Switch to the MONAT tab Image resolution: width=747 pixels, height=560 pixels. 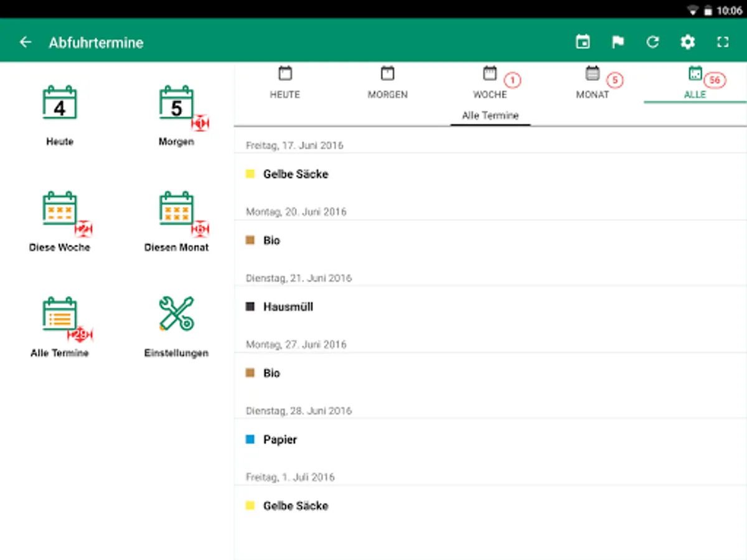pos(593,83)
